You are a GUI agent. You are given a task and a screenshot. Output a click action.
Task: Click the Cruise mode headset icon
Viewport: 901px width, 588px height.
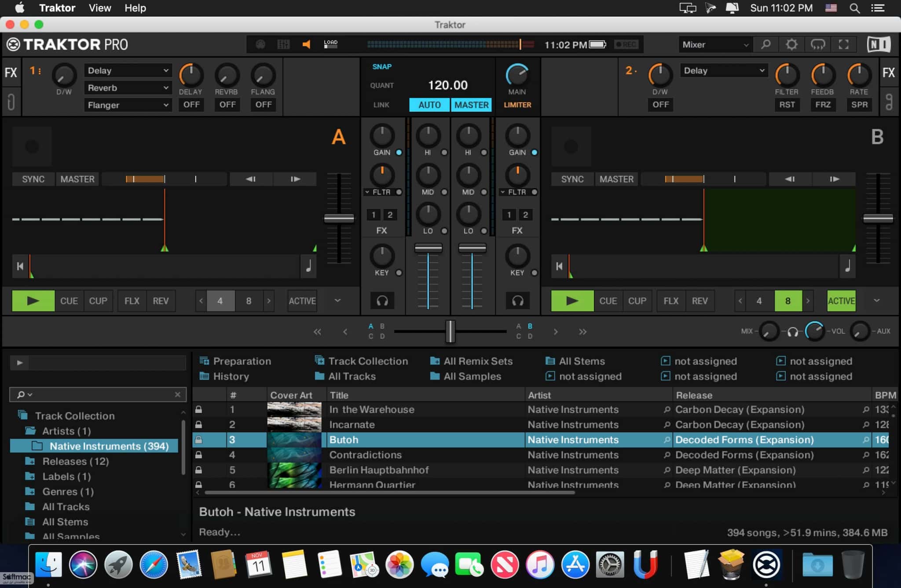tap(818, 44)
